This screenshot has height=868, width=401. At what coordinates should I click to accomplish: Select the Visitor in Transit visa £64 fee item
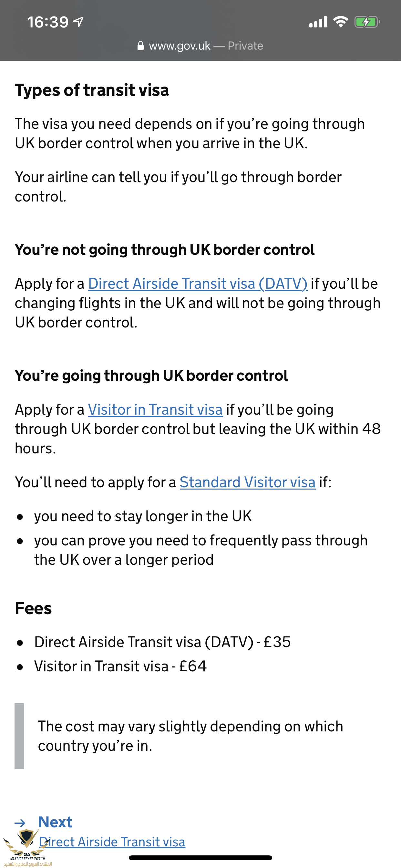coord(120,666)
